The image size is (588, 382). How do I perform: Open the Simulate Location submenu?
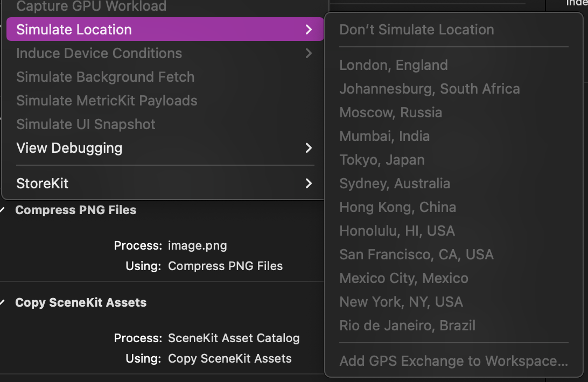[165, 29]
